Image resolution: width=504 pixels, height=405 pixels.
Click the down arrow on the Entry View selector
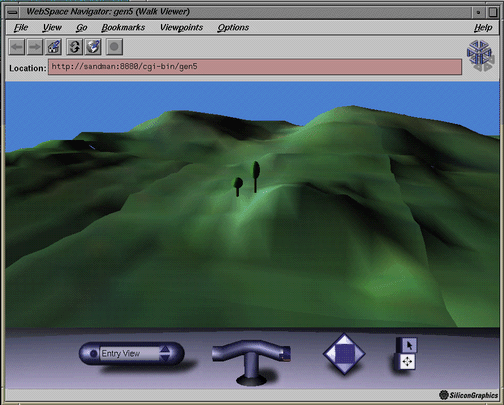coord(165,358)
